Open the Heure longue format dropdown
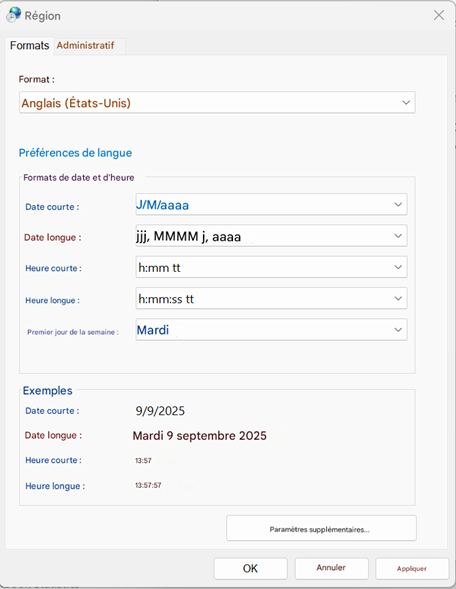Image resolution: width=456 pixels, height=589 pixels. (x=271, y=298)
